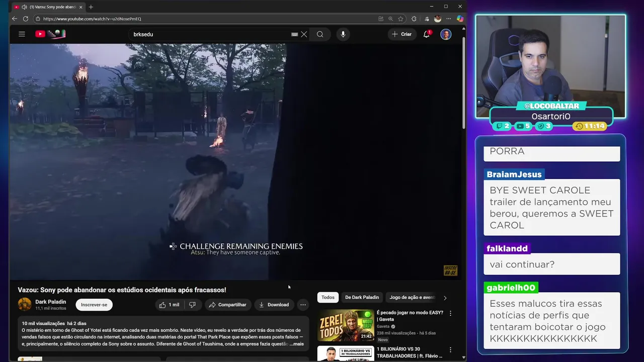Image resolution: width=644 pixels, height=362 pixels.
Task: Open the browser profile avatar
Action: 438,19
